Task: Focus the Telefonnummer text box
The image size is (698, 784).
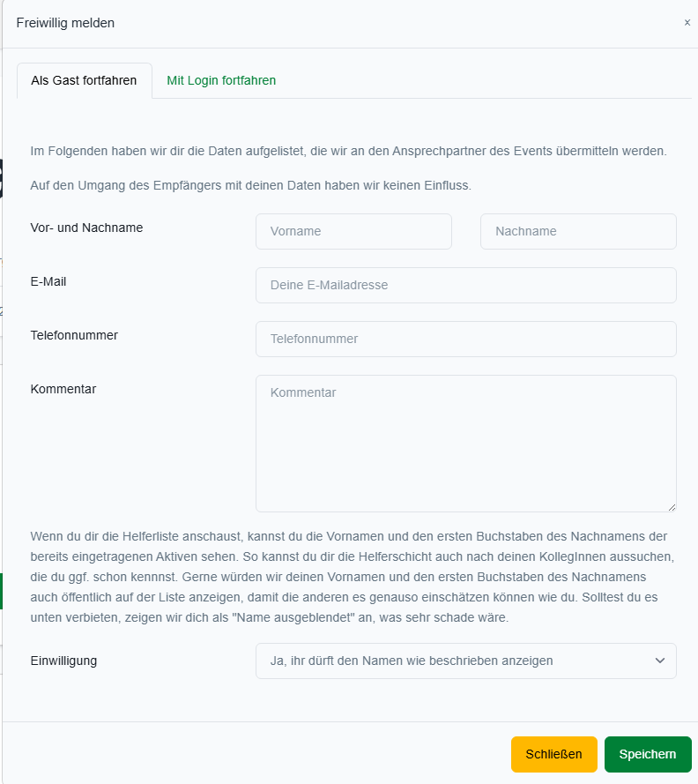Action: point(466,339)
